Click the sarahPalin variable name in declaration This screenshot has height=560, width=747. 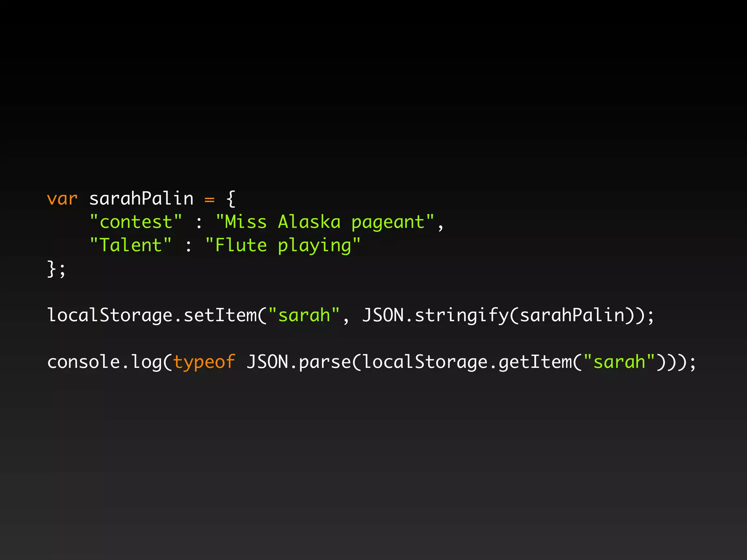point(142,199)
